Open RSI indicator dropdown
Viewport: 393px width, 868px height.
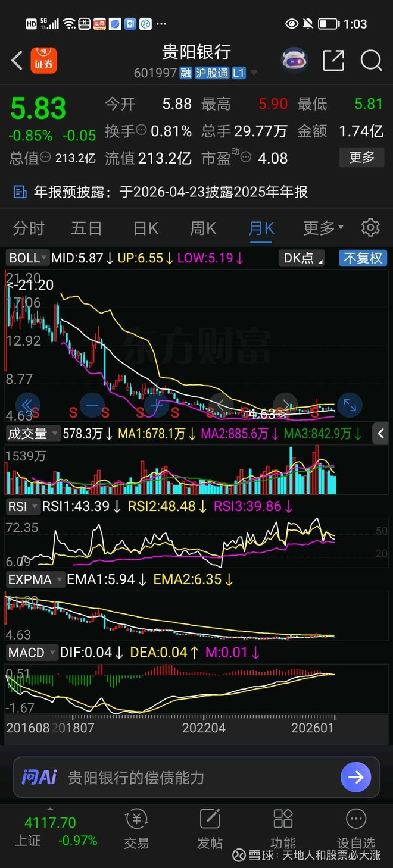(22, 506)
